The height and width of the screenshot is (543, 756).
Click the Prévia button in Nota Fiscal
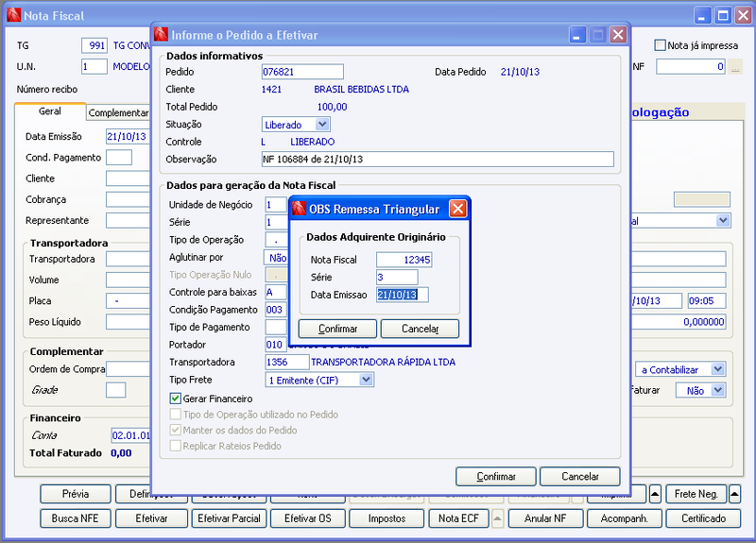(x=76, y=494)
